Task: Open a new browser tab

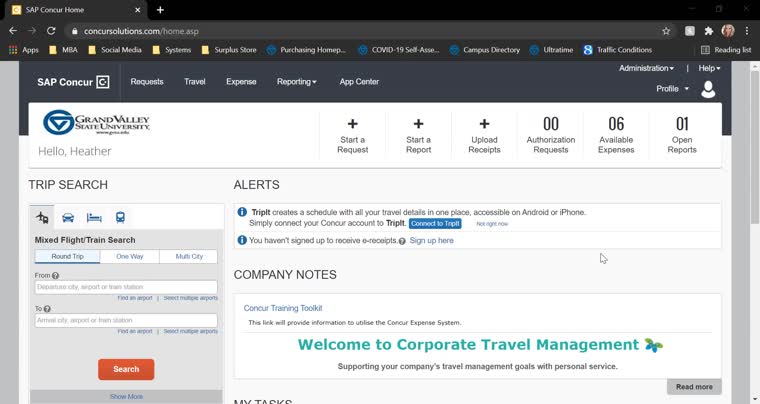Action: point(160,10)
